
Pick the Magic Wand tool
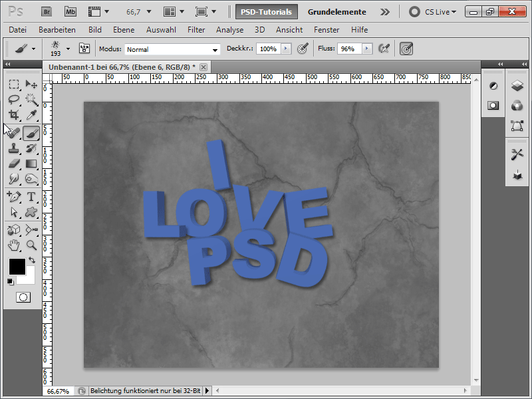31,100
